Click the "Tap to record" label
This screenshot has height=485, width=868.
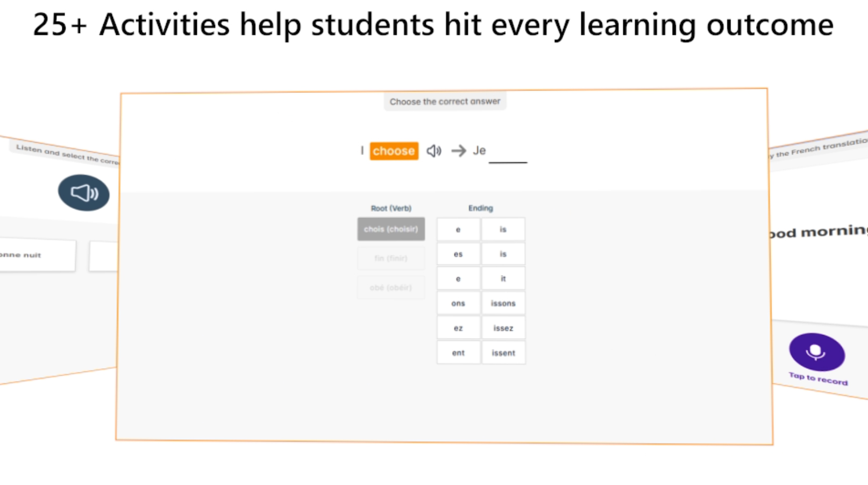click(x=818, y=379)
